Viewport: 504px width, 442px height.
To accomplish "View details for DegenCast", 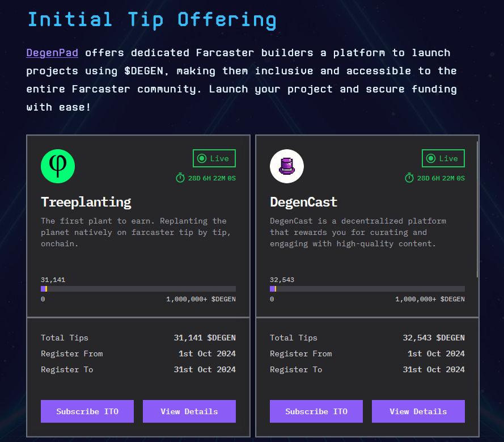I will (418, 411).
